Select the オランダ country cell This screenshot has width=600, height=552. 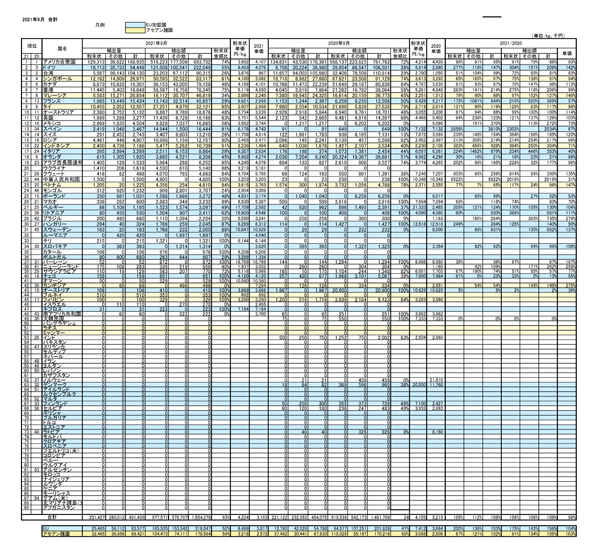(x=62, y=157)
